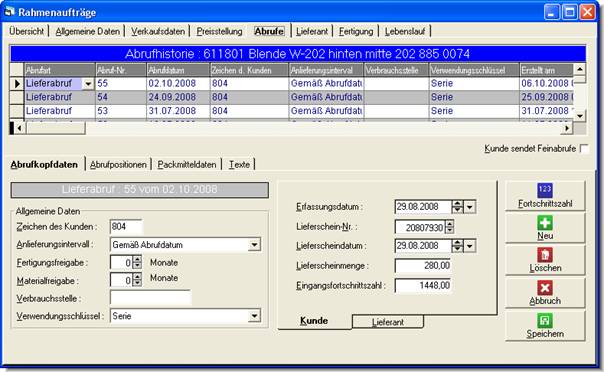
Task: Open the Verkaufsdaten tab
Action: 158,31
